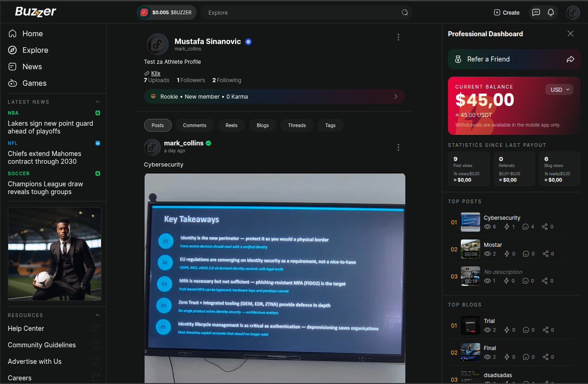Open the Cybersecurity post slide image

point(274,278)
